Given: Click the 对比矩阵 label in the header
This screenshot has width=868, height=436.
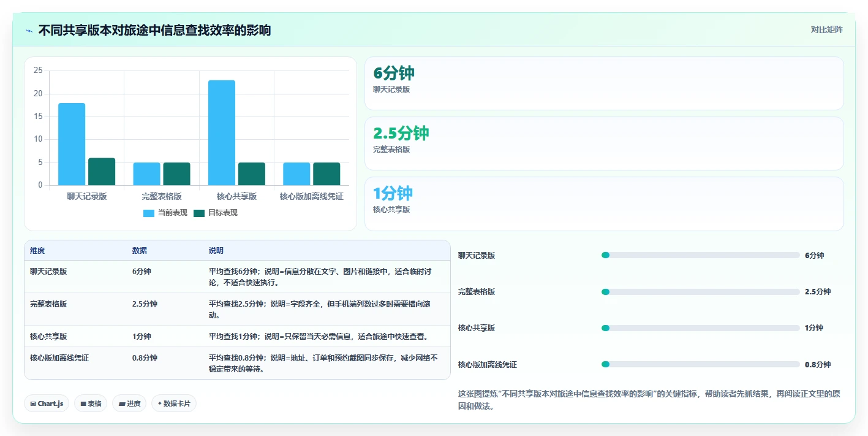Looking at the screenshot, I should click(x=826, y=29).
